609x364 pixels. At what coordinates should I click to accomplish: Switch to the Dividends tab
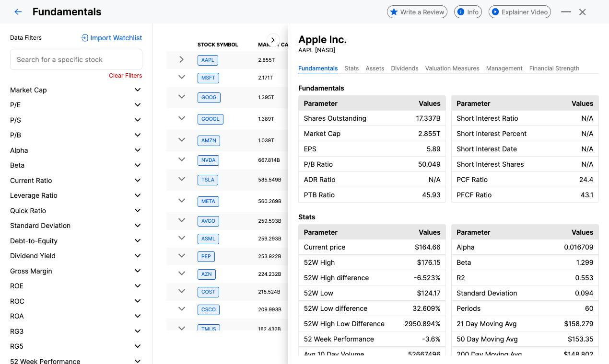point(405,68)
